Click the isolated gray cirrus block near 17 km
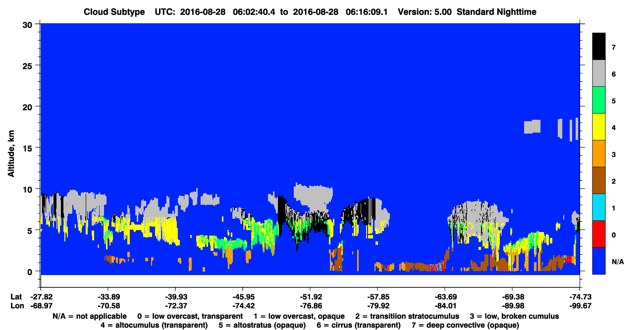Screen dimensions: 644x330 (533, 127)
